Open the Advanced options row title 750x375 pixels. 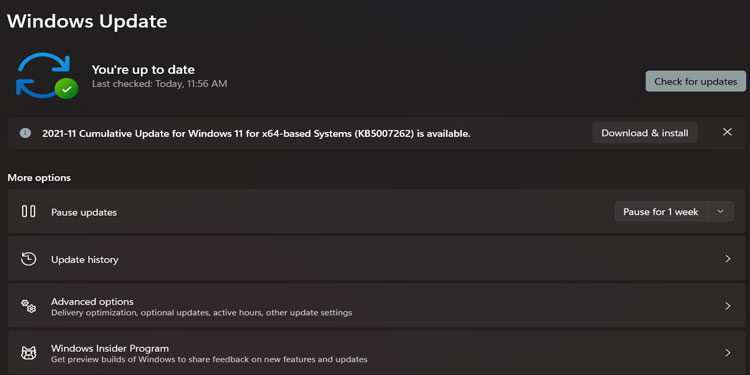click(x=92, y=302)
